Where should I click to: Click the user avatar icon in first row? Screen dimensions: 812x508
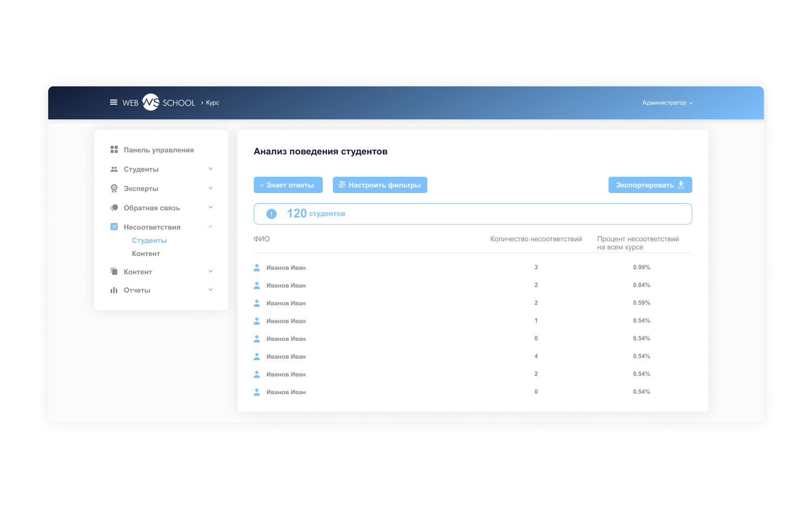[257, 267]
